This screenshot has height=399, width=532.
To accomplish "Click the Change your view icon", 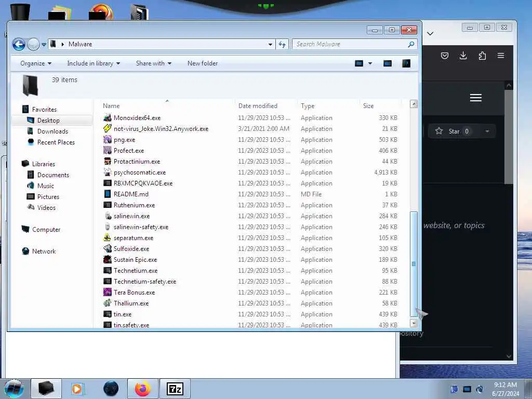I will point(359,63).
